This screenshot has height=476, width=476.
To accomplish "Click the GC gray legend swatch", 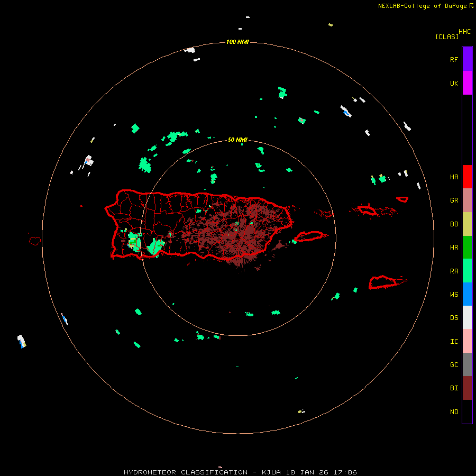I will [x=467, y=364].
